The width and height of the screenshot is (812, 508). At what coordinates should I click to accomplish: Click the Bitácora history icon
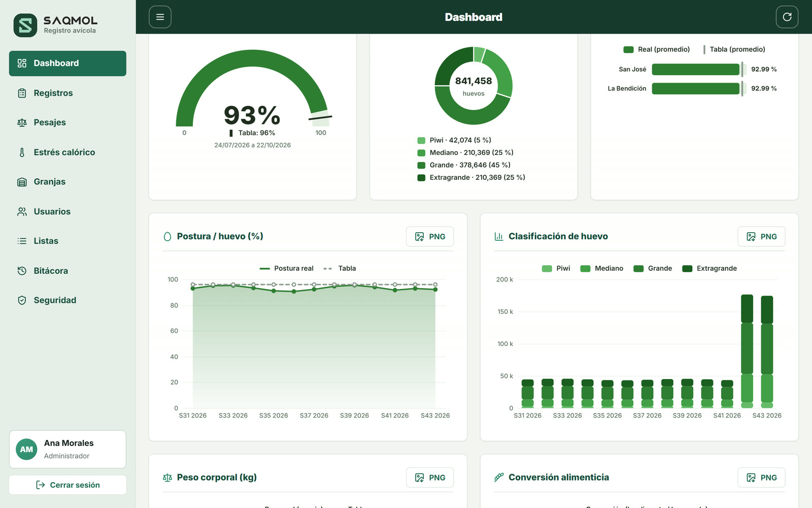[22, 271]
